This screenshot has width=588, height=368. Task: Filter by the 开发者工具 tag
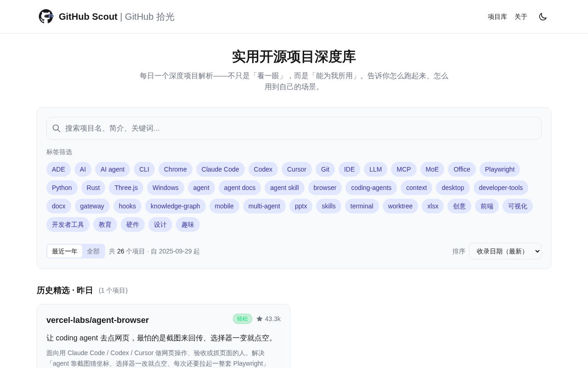[x=68, y=224]
